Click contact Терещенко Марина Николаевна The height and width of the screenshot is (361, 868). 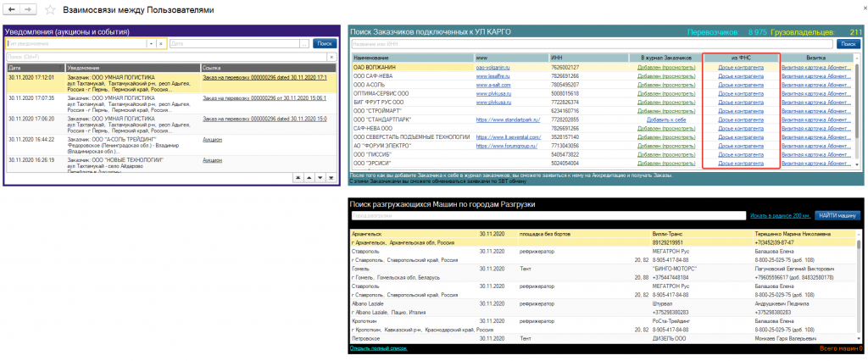pos(793,234)
